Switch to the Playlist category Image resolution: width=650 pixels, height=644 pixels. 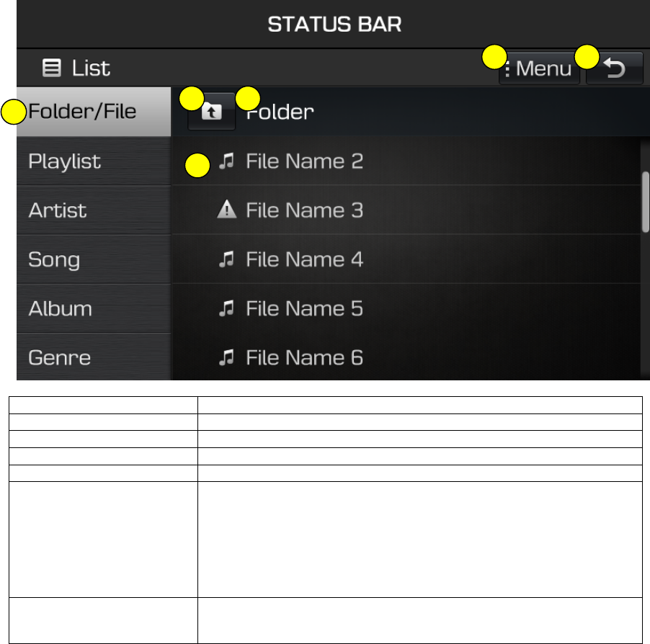point(94,161)
